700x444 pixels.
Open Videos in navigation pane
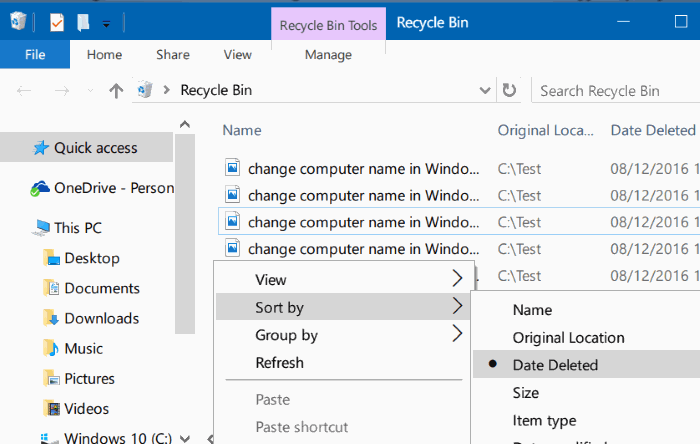point(87,409)
